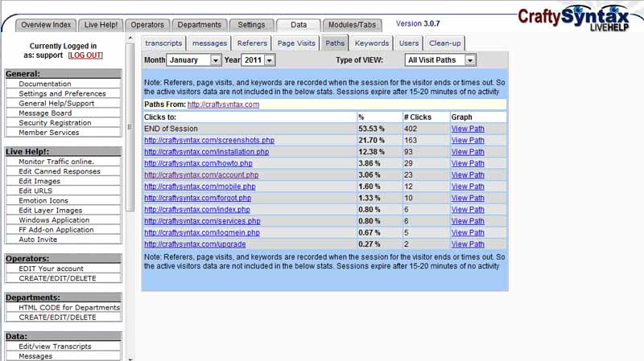Viewport: 644px width, 361px height.
Task: Open the Month dropdown showing January
Action: click(194, 59)
